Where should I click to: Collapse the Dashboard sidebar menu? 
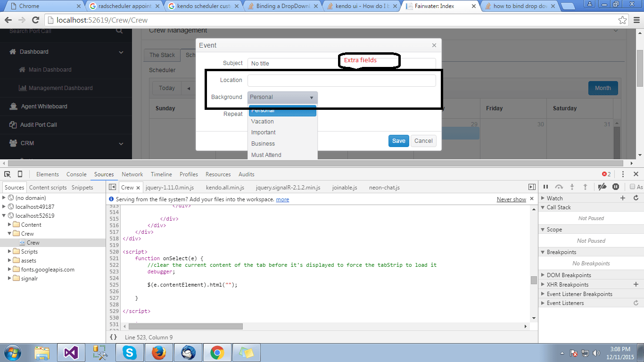[x=121, y=51]
